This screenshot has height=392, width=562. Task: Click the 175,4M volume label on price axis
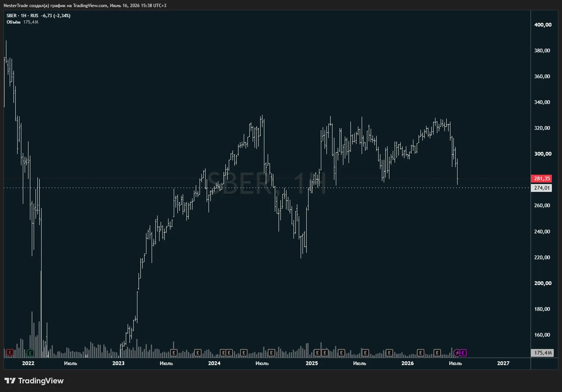pyautogui.click(x=541, y=353)
